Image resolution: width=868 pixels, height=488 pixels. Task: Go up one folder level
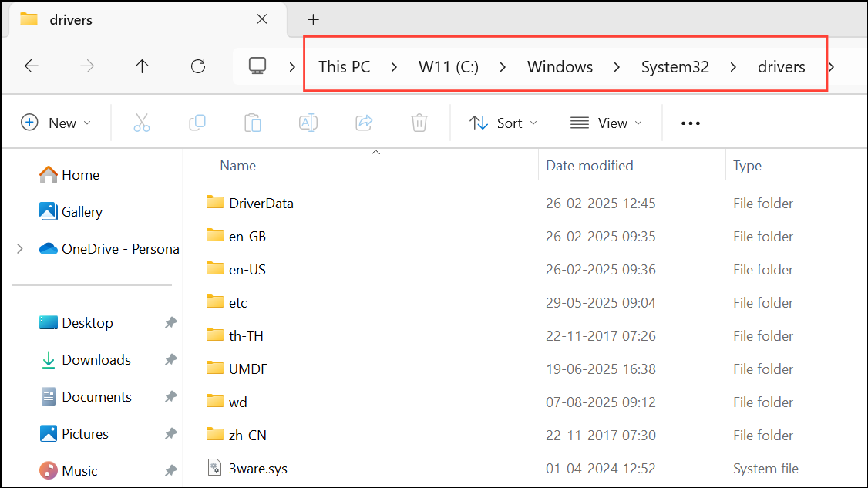pyautogui.click(x=142, y=66)
